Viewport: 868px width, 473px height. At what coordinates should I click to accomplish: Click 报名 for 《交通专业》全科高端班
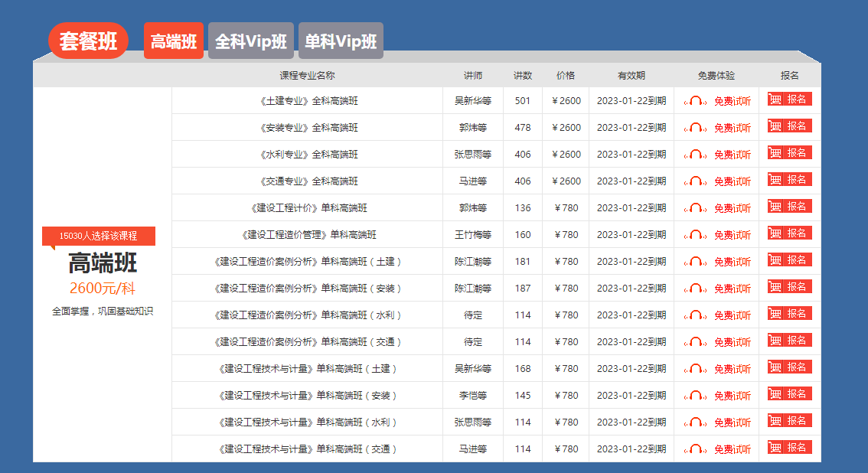tap(789, 180)
